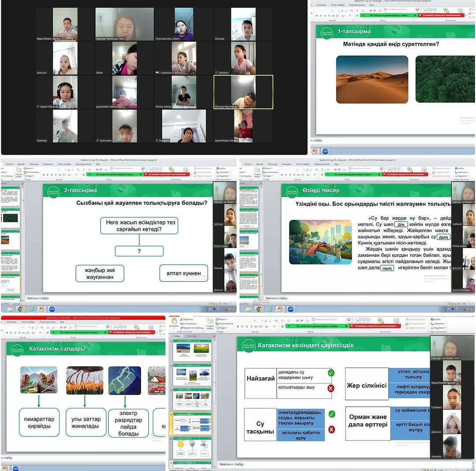Open the Дизайн tab in the 2-тапсырма window
The height and width of the screenshot is (471, 476).
point(21,164)
